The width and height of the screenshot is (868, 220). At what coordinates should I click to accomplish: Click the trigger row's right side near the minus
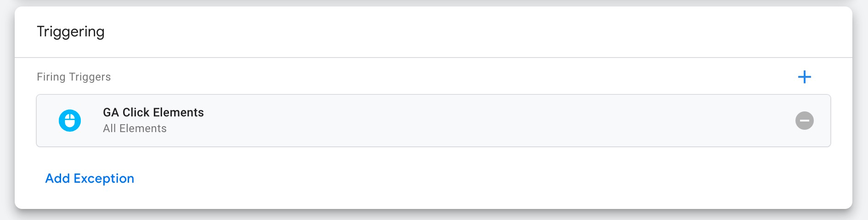click(x=758, y=121)
